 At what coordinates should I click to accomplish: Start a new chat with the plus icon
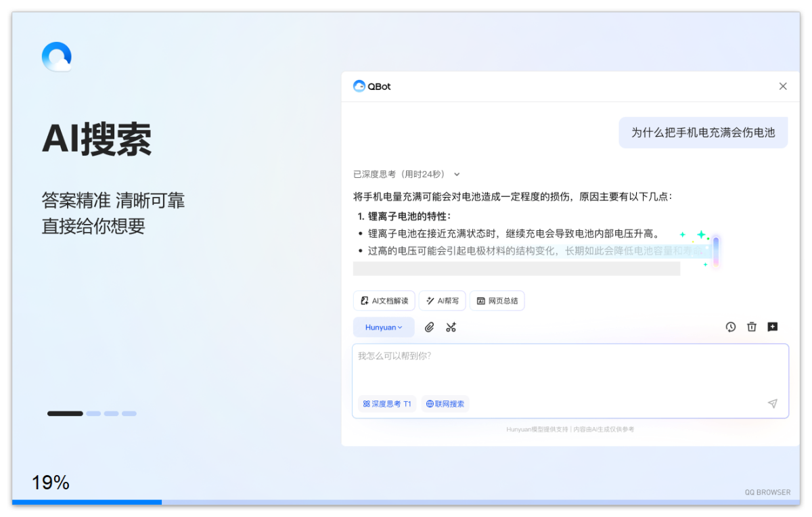click(772, 327)
